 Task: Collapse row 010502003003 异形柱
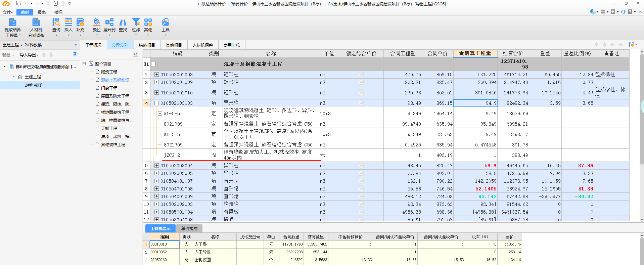point(156,103)
